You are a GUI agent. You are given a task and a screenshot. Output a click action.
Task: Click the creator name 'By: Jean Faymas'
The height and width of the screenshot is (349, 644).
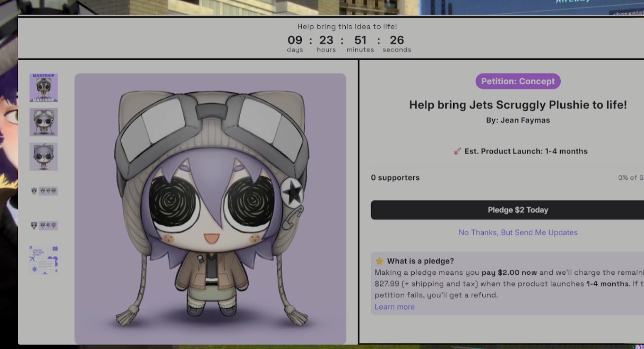[x=518, y=120]
